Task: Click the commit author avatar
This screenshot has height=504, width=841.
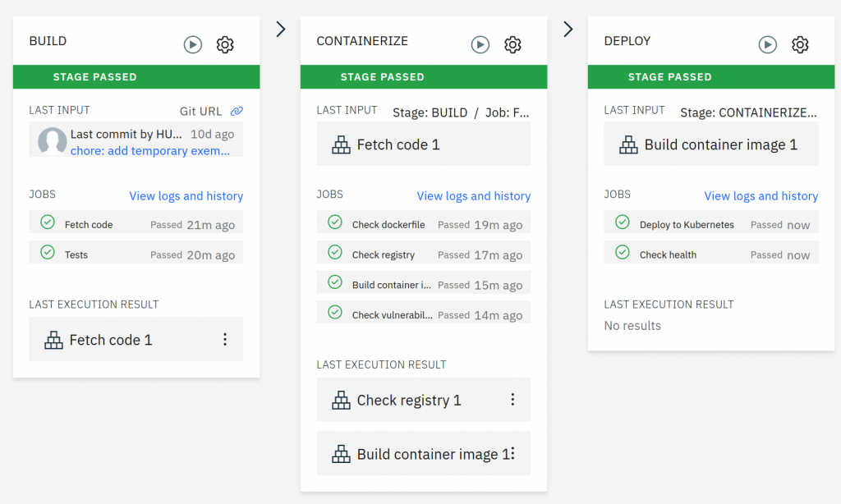Action: (x=53, y=142)
